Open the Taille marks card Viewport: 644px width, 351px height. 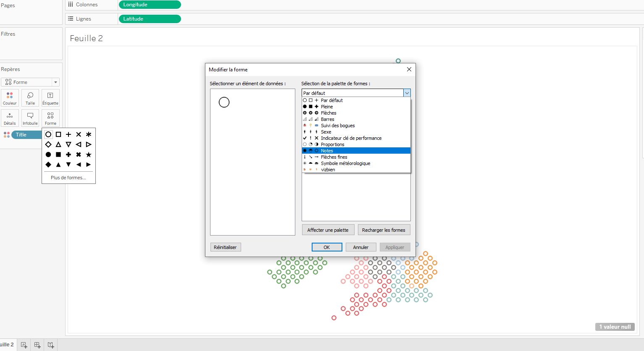click(30, 98)
